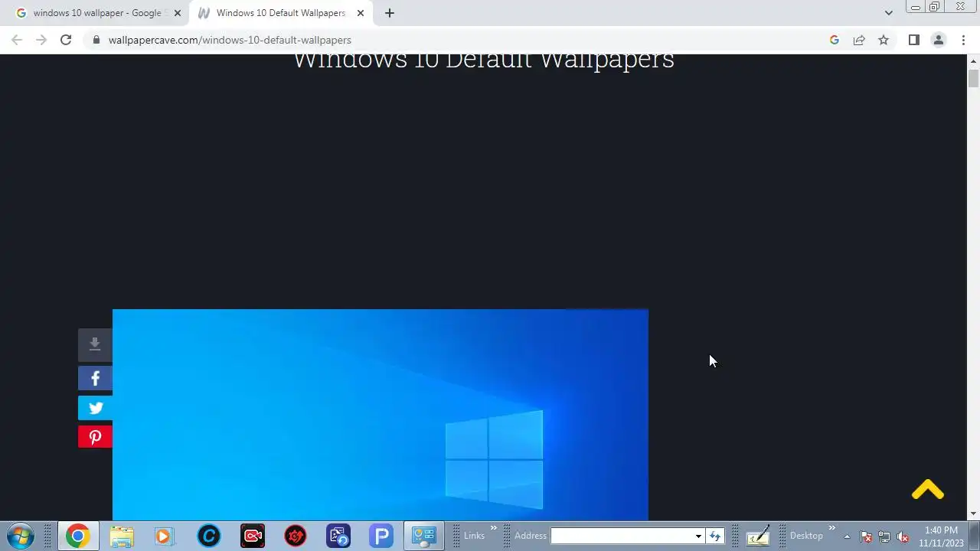
Task: Click the download icon beside the wallpaper
Action: click(x=95, y=345)
